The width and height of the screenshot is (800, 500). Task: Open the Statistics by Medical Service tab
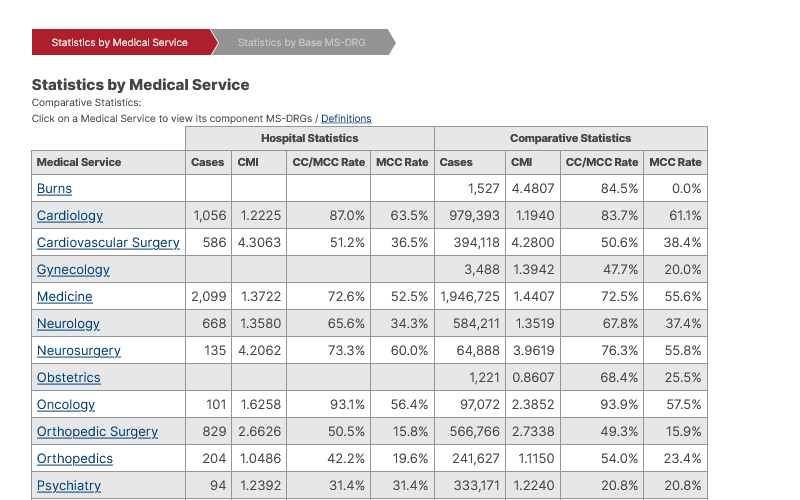pos(120,43)
